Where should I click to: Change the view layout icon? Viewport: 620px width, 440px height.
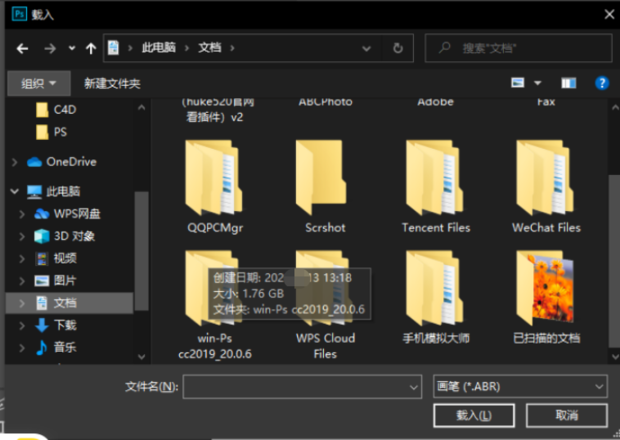(x=518, y=83)
